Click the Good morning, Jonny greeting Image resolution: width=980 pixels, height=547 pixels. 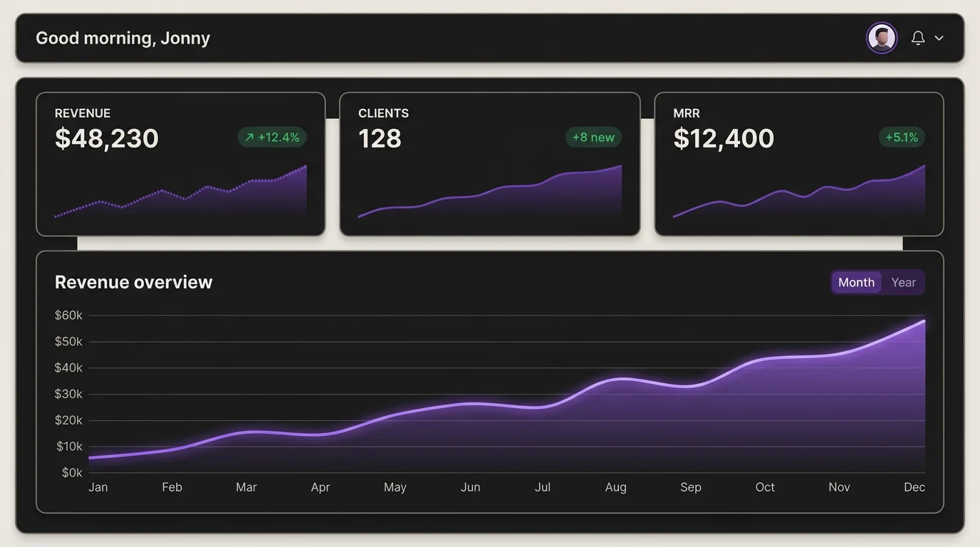point(123,38)
